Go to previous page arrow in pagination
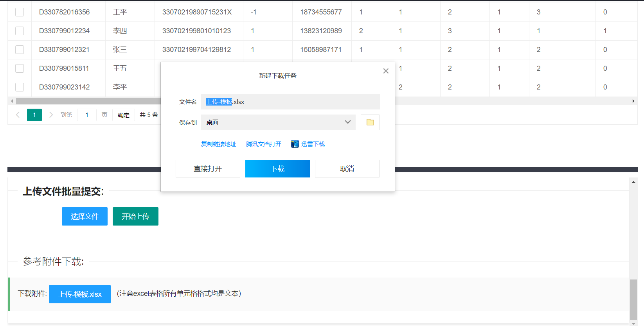The image size is (644, 326). pyautogui.click(x=18, y=115)
